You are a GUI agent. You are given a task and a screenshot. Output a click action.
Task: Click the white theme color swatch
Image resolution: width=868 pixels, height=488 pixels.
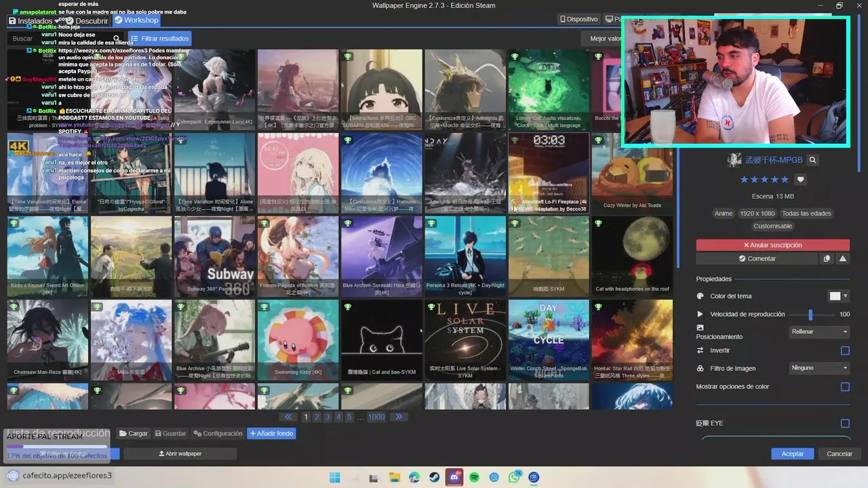click(835, 296)
